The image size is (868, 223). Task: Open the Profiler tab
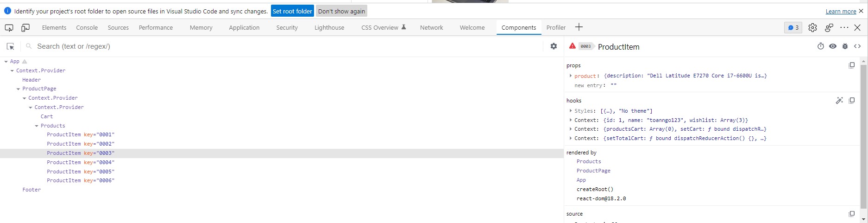556,28
